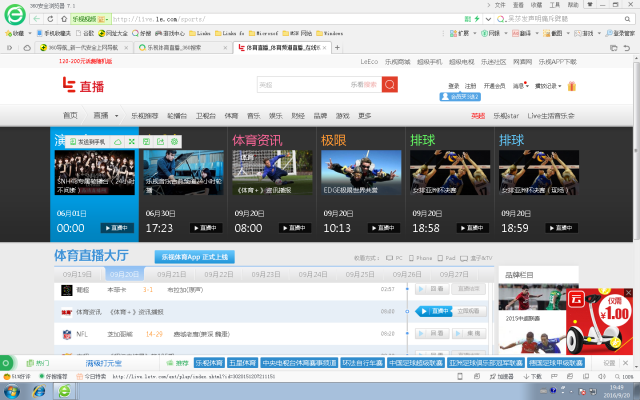640x400 pixels.
Task: Click 登录 in the site header
Action: click(x=453, y=86)
